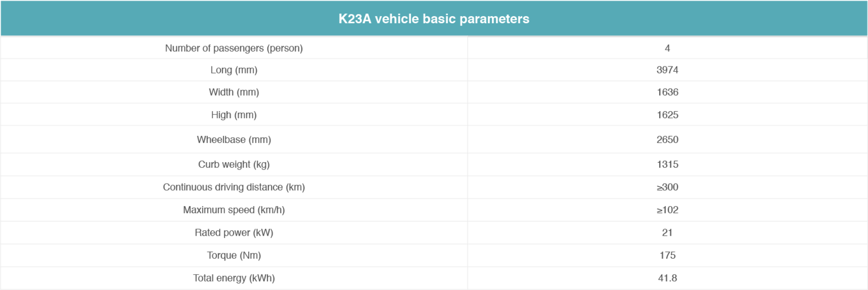Click the total energy value 41.8
Viewport: 868px width, 290px height.
[x=667, y=278]
